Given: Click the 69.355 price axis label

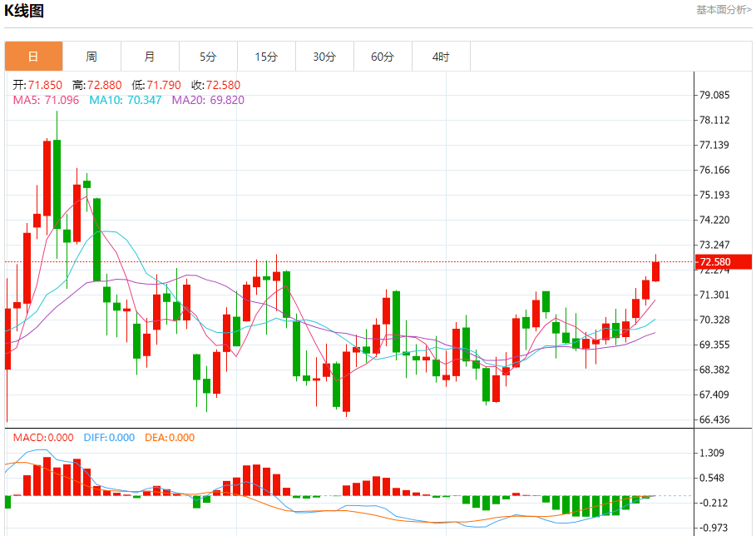Looking at the screenshot, I should (714, 345).
